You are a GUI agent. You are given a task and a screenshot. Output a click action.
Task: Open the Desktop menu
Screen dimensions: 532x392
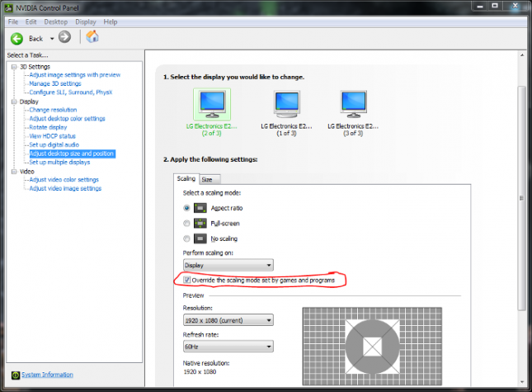pyautogui.click(x=56, y=21)
